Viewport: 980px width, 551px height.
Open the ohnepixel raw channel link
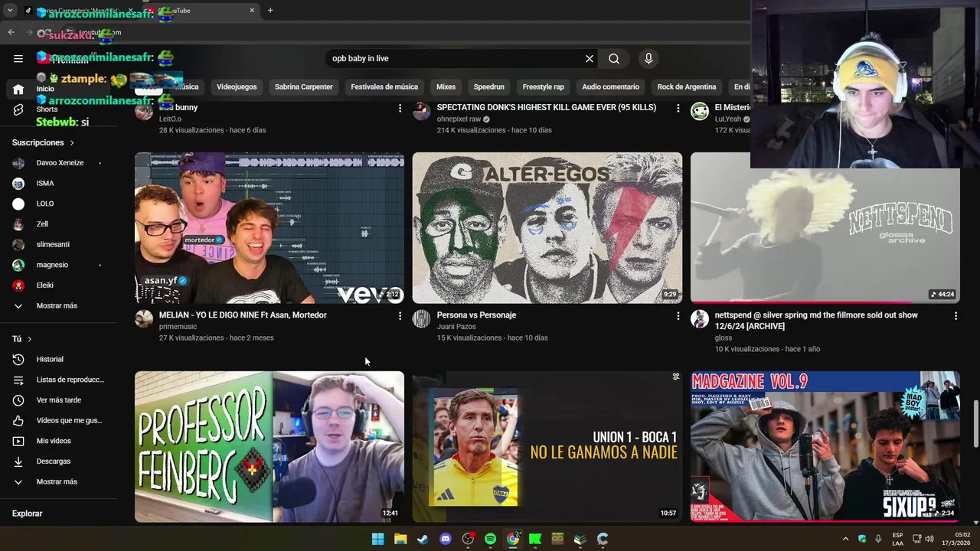458,119
